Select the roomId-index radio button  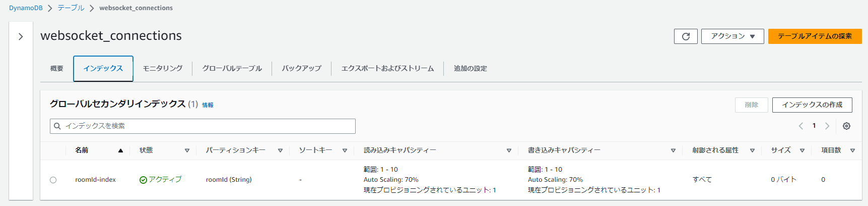click(x=53, y=180)
